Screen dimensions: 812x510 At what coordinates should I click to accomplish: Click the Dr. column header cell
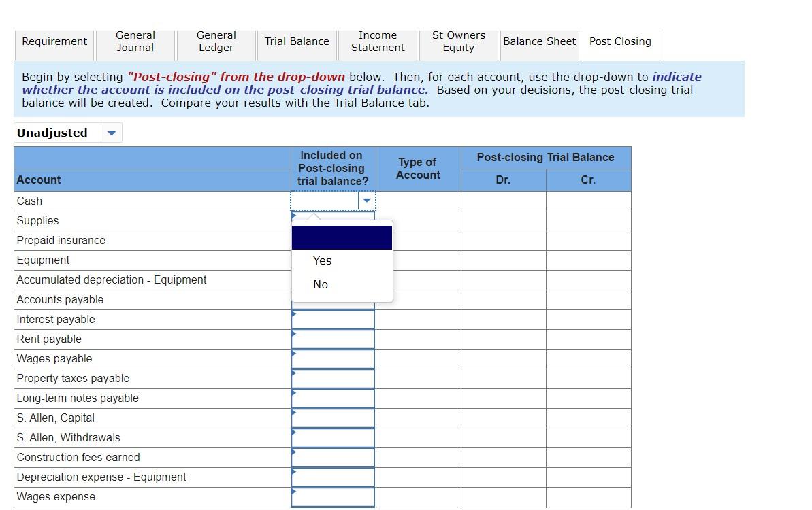[503, 180]
